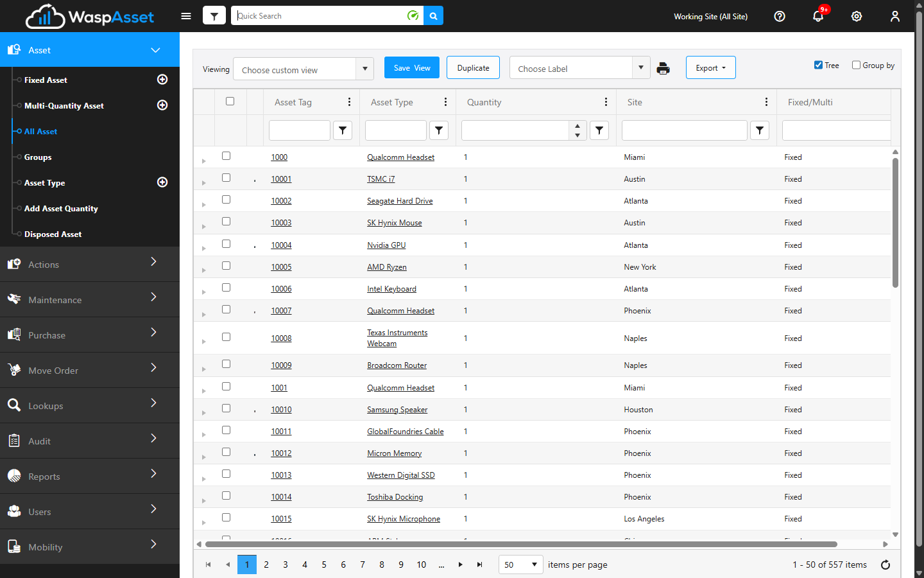
Task: Open the Reports sidebar menu
Action: point(90,476)
